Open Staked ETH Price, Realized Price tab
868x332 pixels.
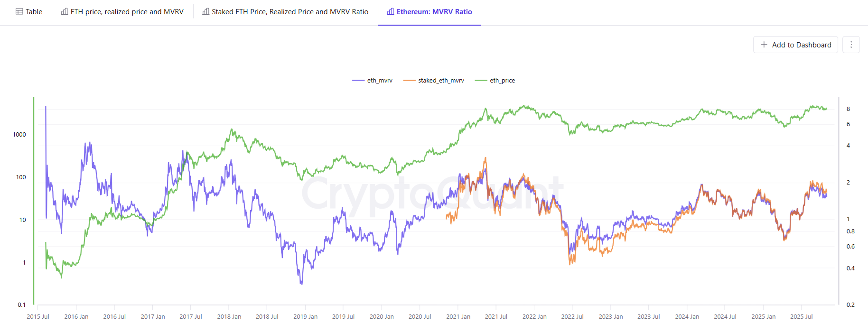(289, 12)
